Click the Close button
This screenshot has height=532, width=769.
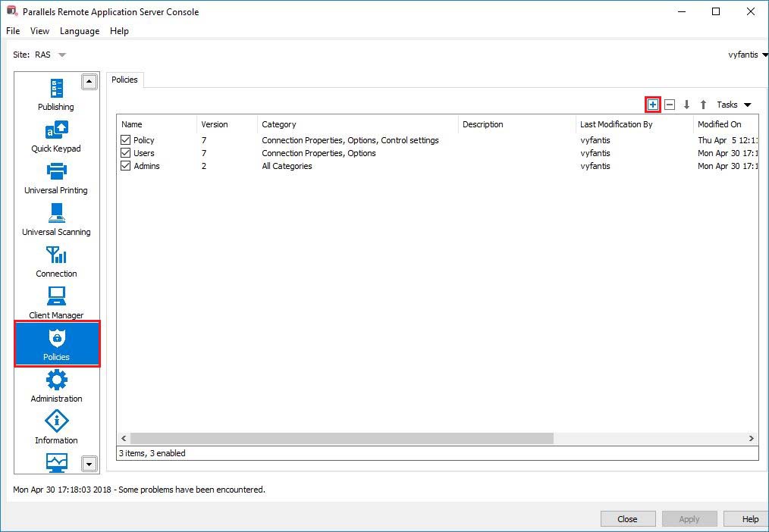click(x=628, y=519)
